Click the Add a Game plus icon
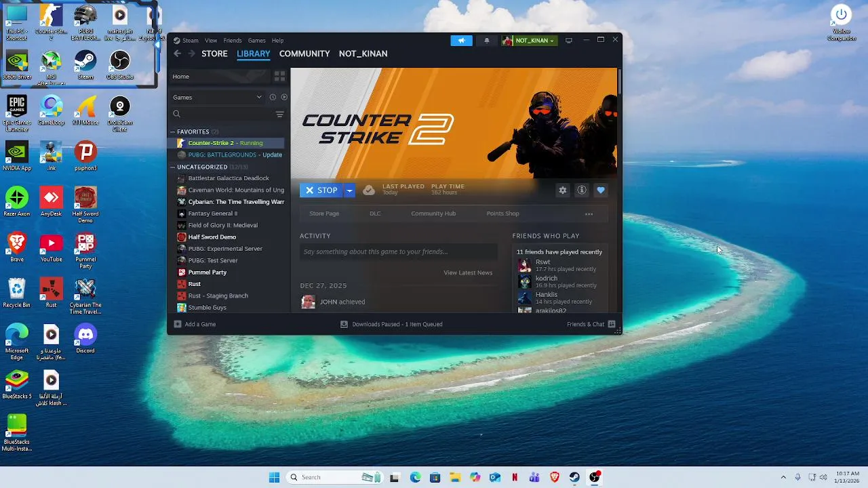This screenshot has width=868, height=488. [178, 324]
